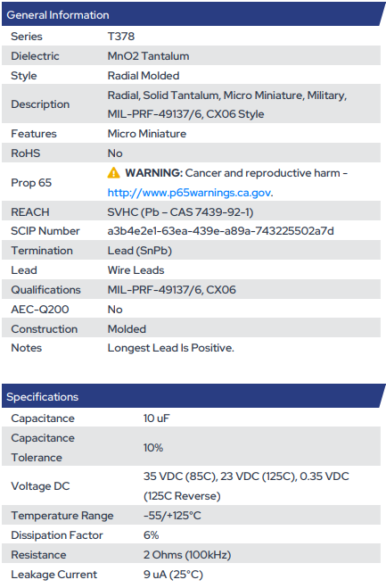Click the Qualifications MIL-PRF-49137/6, CX06 value

pyautogui.click(x=172, y=290)
